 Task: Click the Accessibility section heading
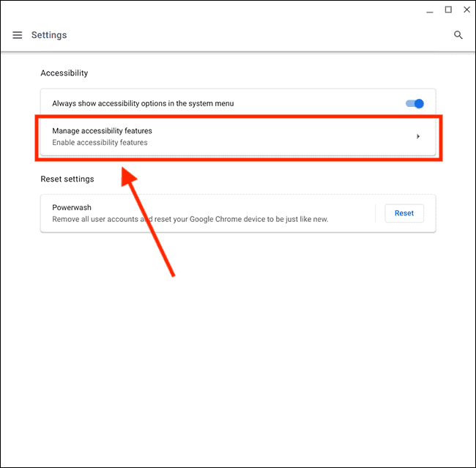click(64, 73)
